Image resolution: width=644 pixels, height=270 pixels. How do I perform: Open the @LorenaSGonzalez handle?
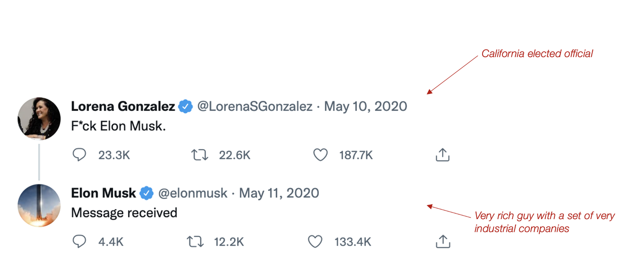click(x=255, y=107)
